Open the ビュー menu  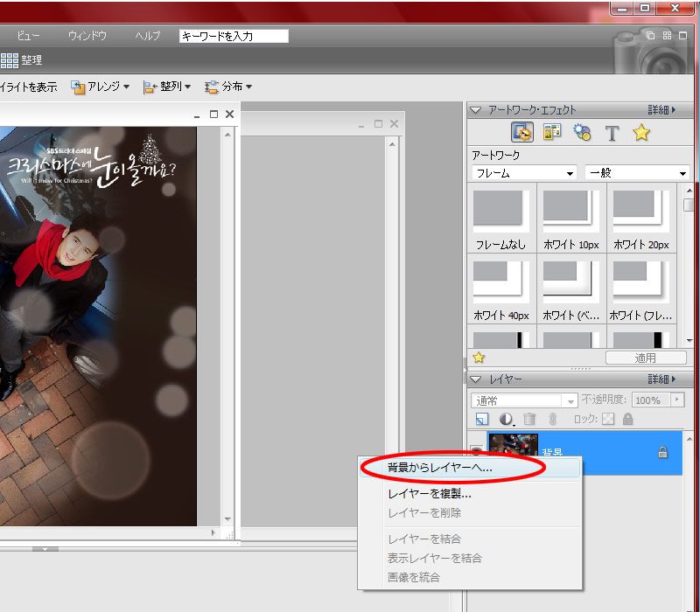click(28, 36)
